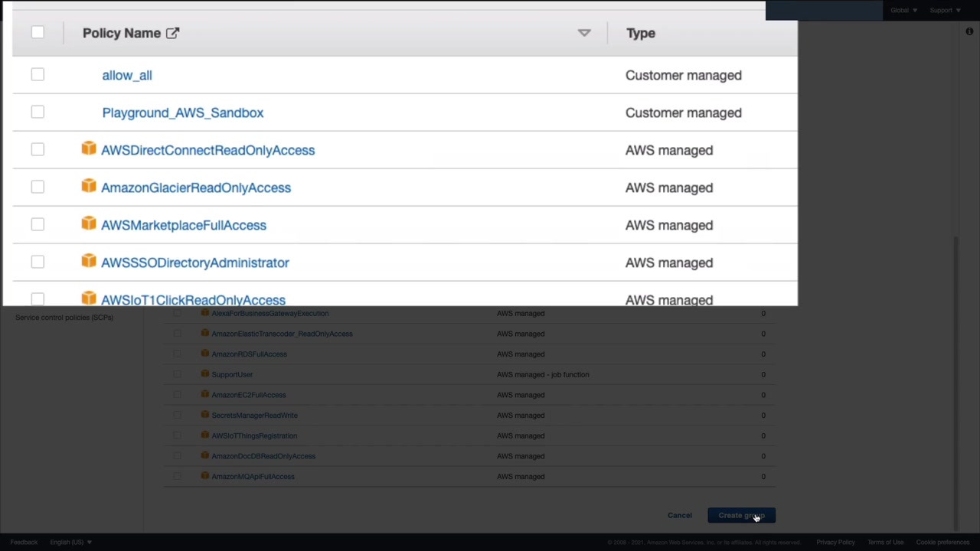
Task: Click the AWSDirectConnectReadOnlyAccess orange box icon
Action: pyautogui.click(x=89, y=148)
